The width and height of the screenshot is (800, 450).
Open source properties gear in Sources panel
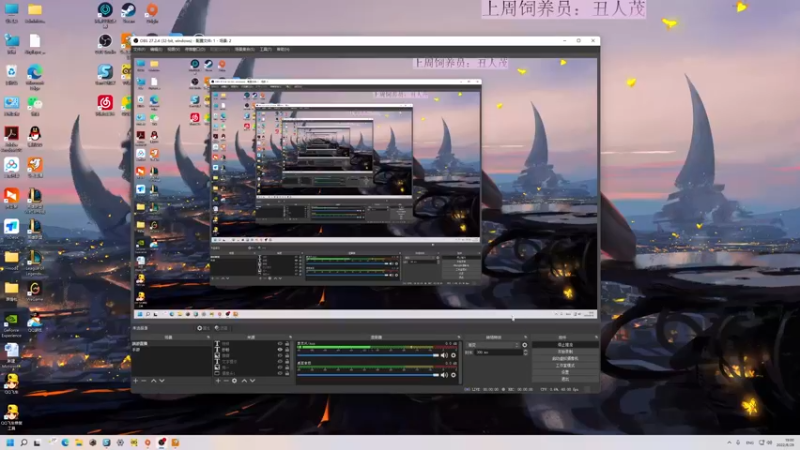(234, 381)
